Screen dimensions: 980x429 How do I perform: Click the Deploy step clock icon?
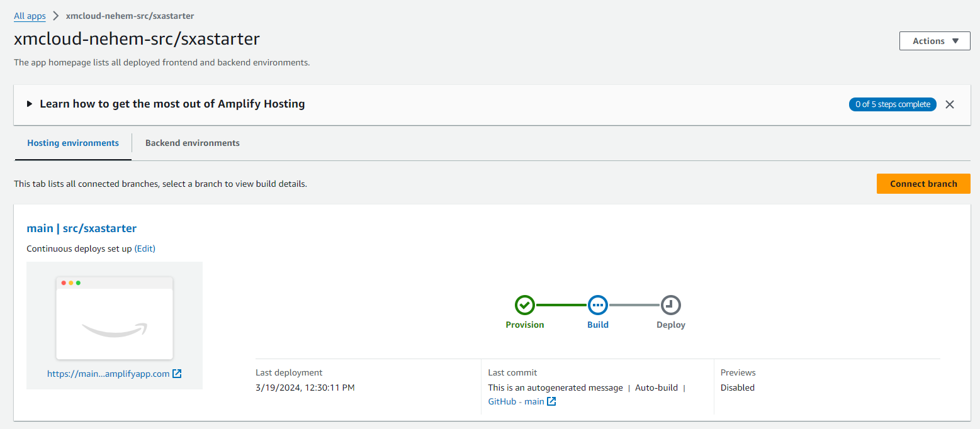coord(670,305)
